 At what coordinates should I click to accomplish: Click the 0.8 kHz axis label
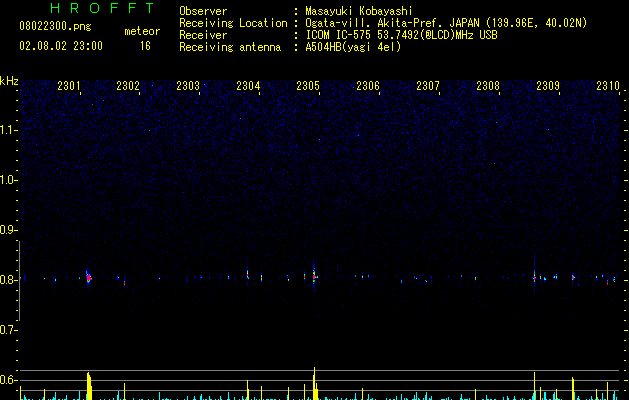pyautogui.click(x=8, y=280)
